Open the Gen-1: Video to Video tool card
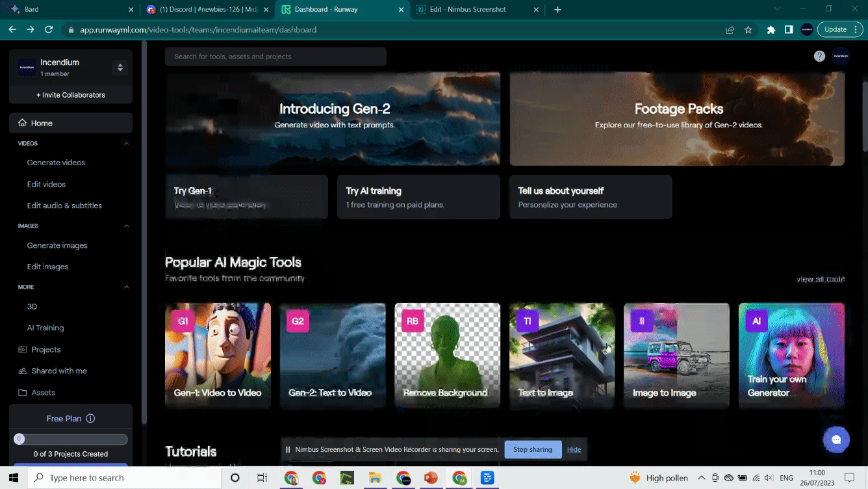The image size is (868, 489). (x=218, y=355)
